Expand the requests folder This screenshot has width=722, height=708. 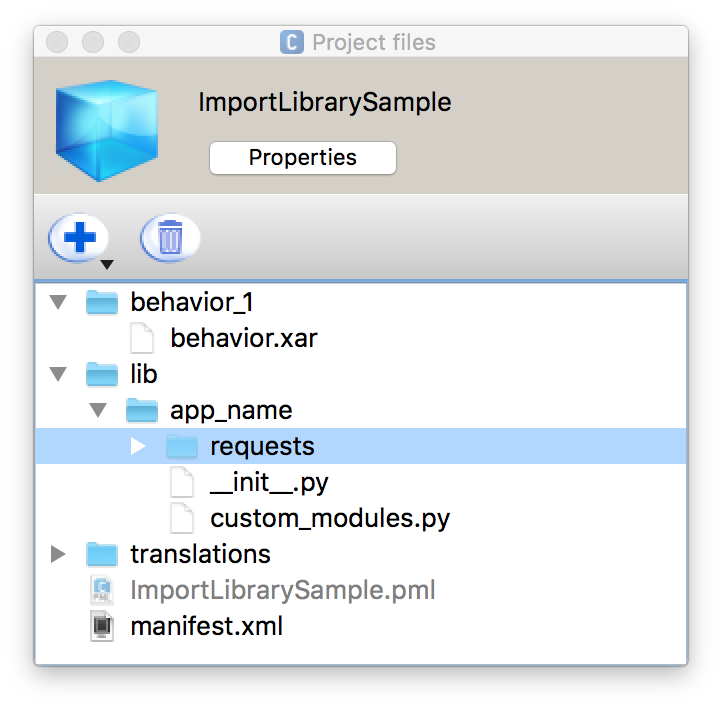tap(138, 446)
